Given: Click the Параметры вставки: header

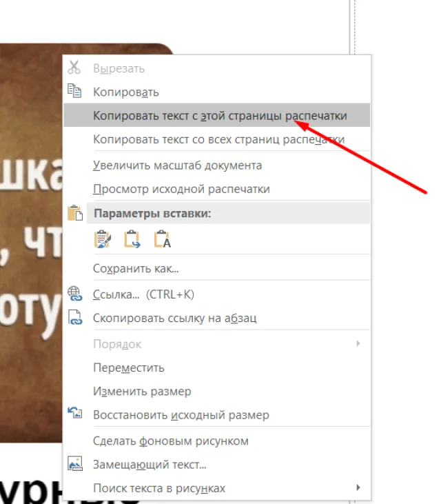Looking at the screenshot, I should tap(228, 213).
